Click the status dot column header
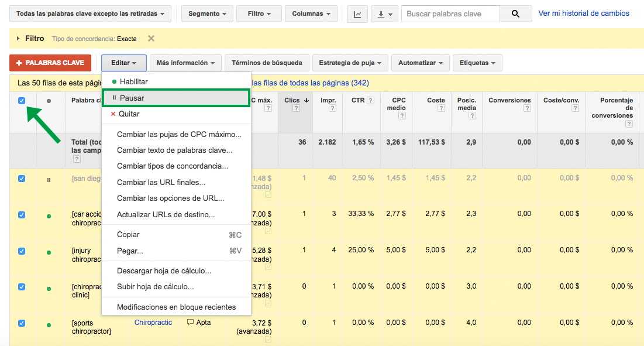This screenshot has width=644, height=346. pos(49,101)
